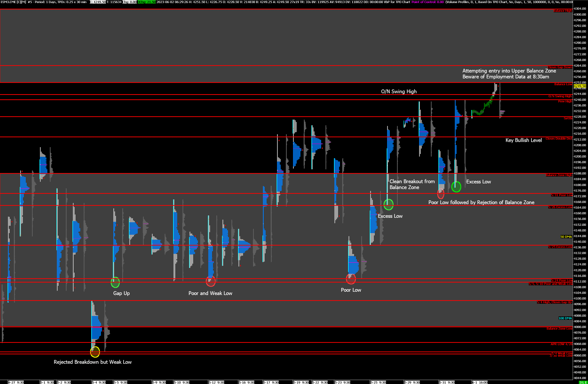Click the red Poor and Weak Low circle
The image size is (588, 384).
tap(211, 281)
